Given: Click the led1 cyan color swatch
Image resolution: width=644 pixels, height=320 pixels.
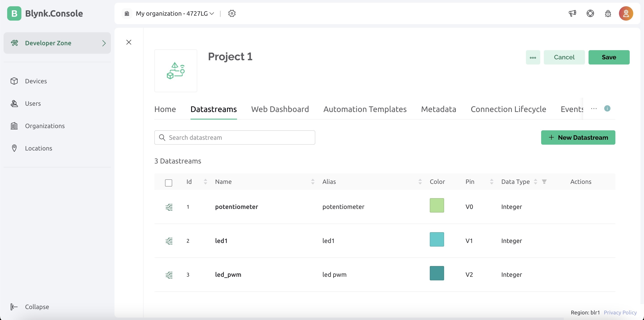Looking at the screenshot, I should [437, 239].
